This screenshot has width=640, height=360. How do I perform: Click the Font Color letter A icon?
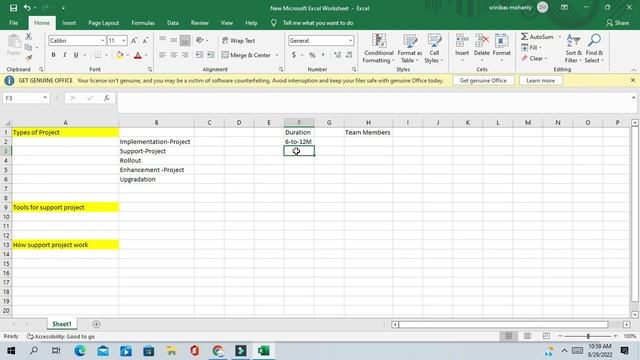pyautogui.click(x=138, y=55)
